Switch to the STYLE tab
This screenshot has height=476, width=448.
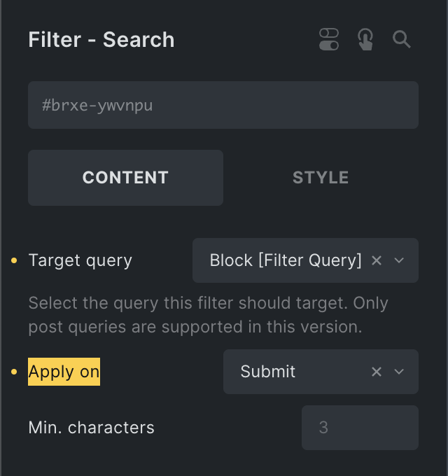[x=321, y=178]
